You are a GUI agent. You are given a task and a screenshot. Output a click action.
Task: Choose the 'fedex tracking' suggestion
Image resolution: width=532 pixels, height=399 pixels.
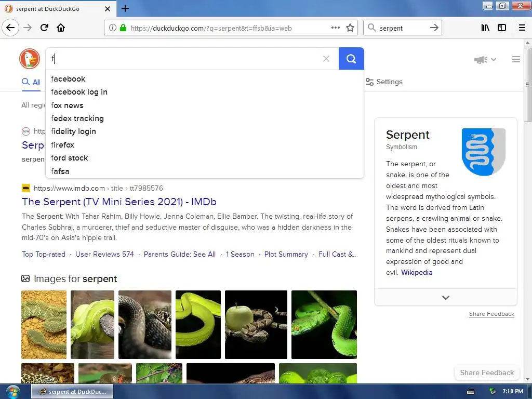[205, 118]
